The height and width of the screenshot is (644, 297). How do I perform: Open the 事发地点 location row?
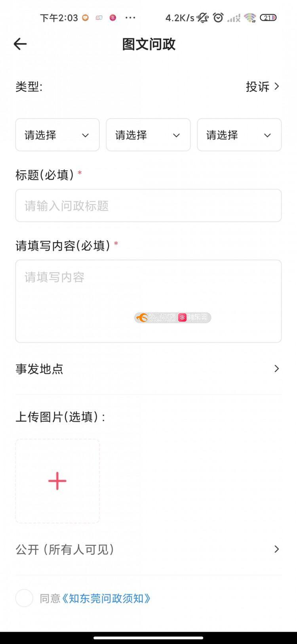pos(148,369)
